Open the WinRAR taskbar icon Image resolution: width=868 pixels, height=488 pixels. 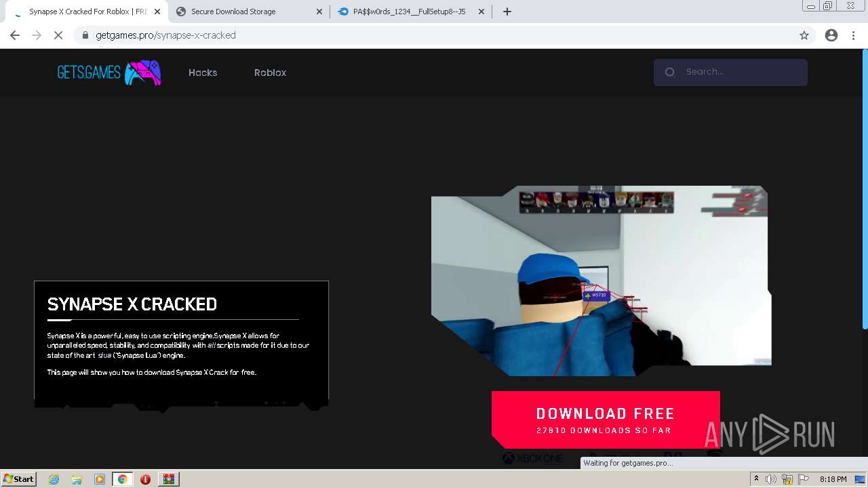click(168, 479)
